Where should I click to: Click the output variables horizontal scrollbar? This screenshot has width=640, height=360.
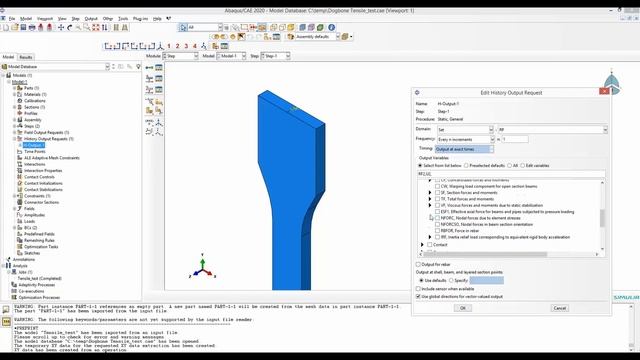pyautogui.click(x=484, y=254)
